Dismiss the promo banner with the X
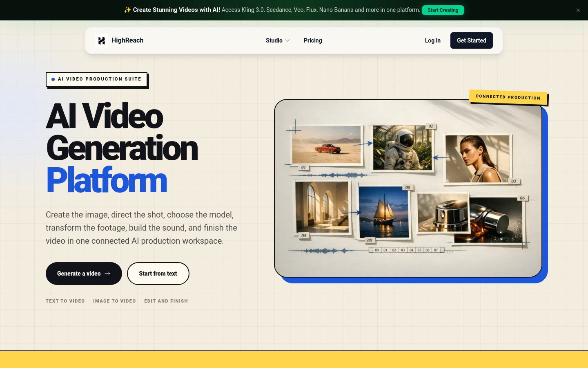588x368 pixels. (x=578, y=10)
